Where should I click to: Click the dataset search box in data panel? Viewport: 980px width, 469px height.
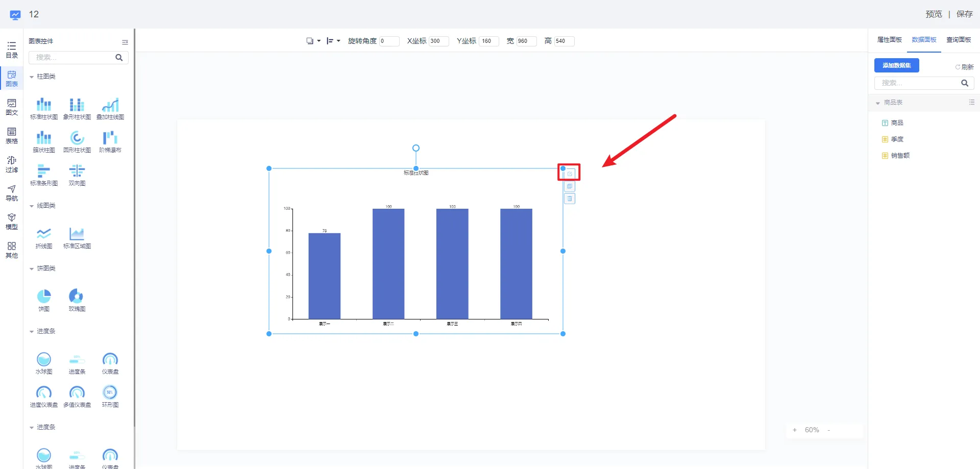(924, 83)
